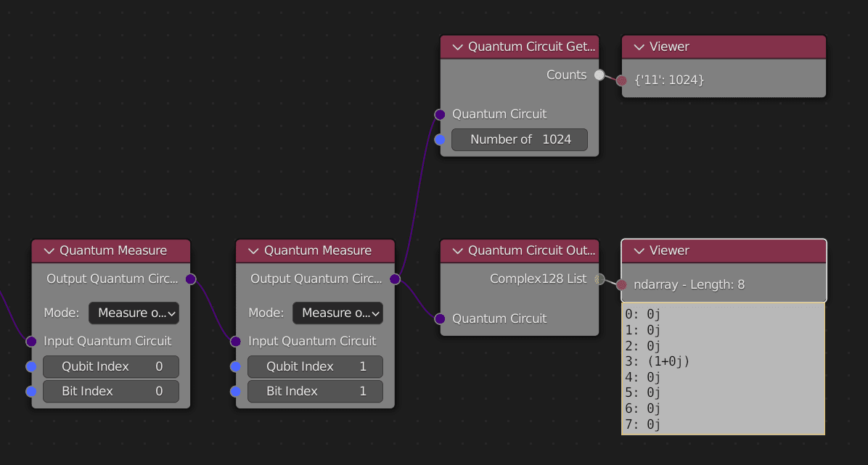Click the Complex128 List label

(538, 279)
